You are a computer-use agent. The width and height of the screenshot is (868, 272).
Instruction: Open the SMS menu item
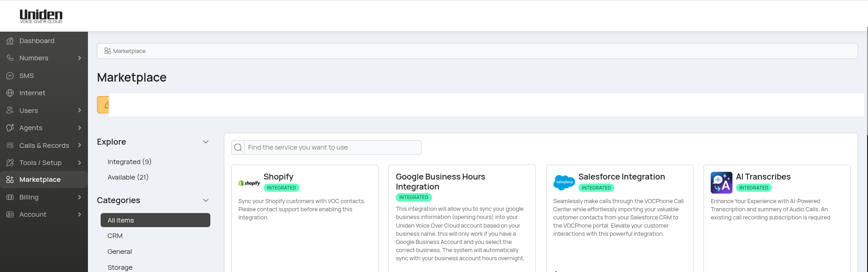44,76
